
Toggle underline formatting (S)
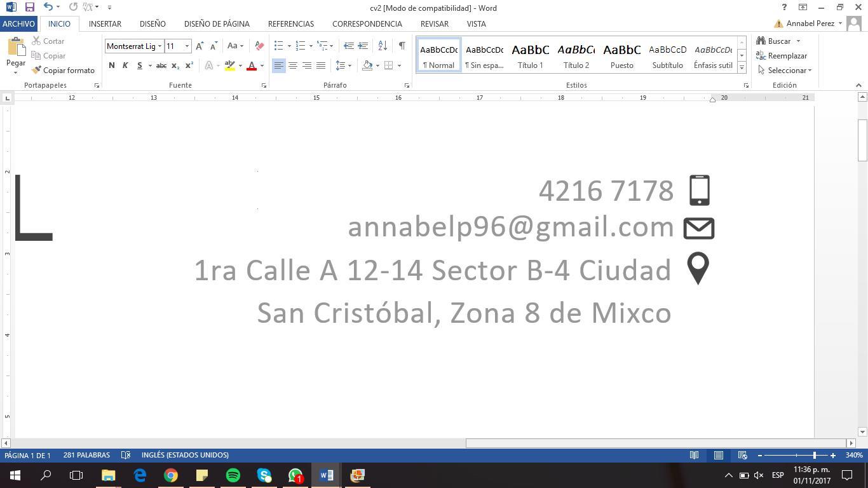click(139, 65)
